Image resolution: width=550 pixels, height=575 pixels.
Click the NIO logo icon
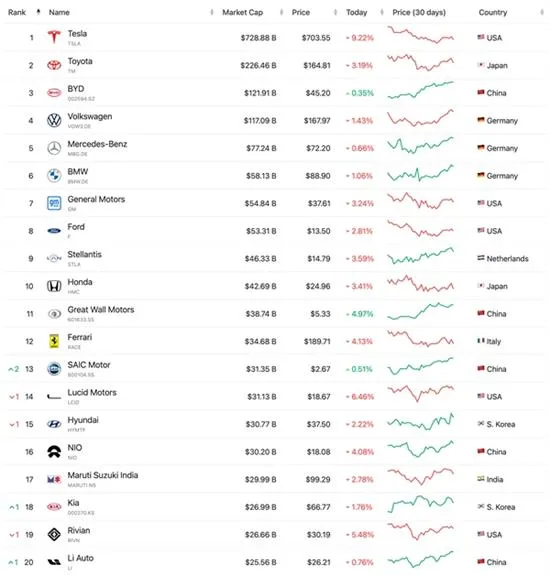click(54, 452)
